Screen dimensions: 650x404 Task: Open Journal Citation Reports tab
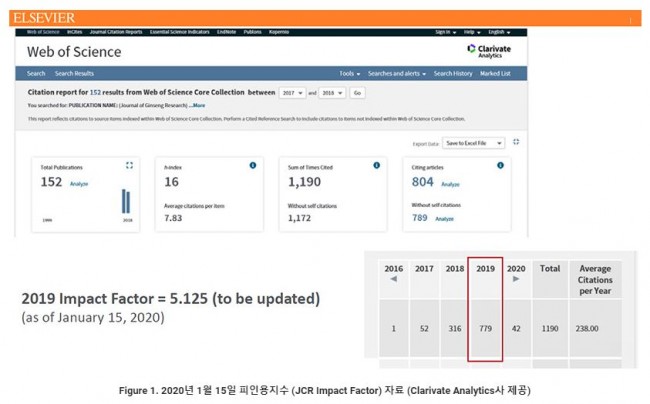pos(116,32)
